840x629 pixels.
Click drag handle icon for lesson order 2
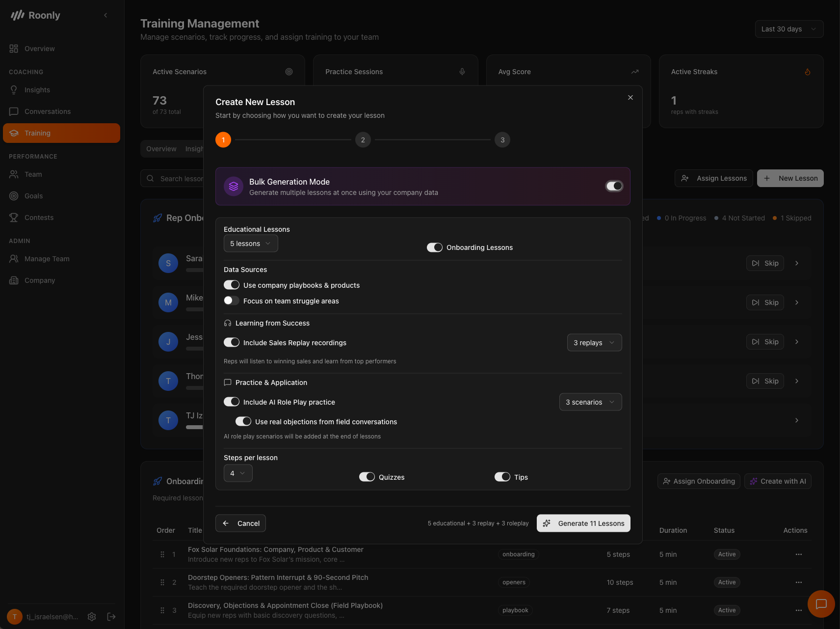[x=162, y=582]
